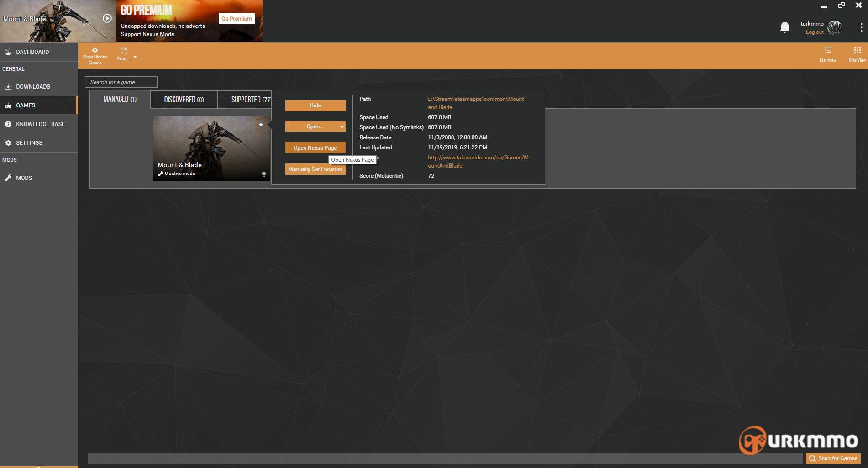Switch to Grid View
Image resolution: width=868 pixels, height=468 pixels.
tap(857, 54)
